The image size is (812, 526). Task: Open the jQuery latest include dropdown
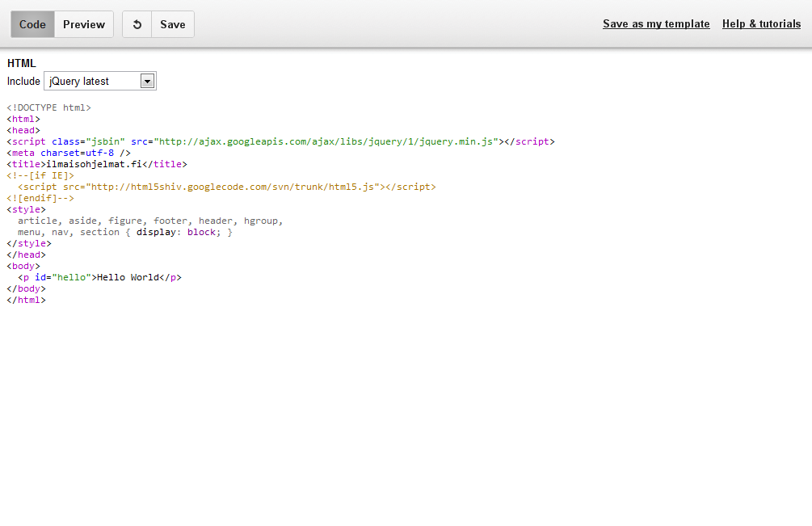(x=100, y=82)
